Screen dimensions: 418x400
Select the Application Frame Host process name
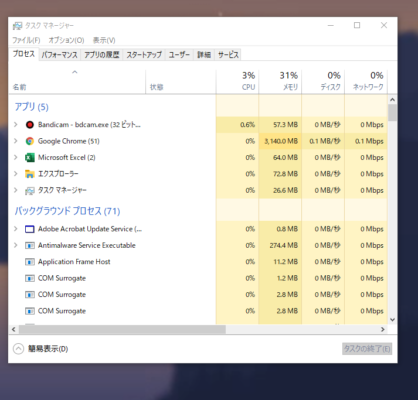point(74,262)
